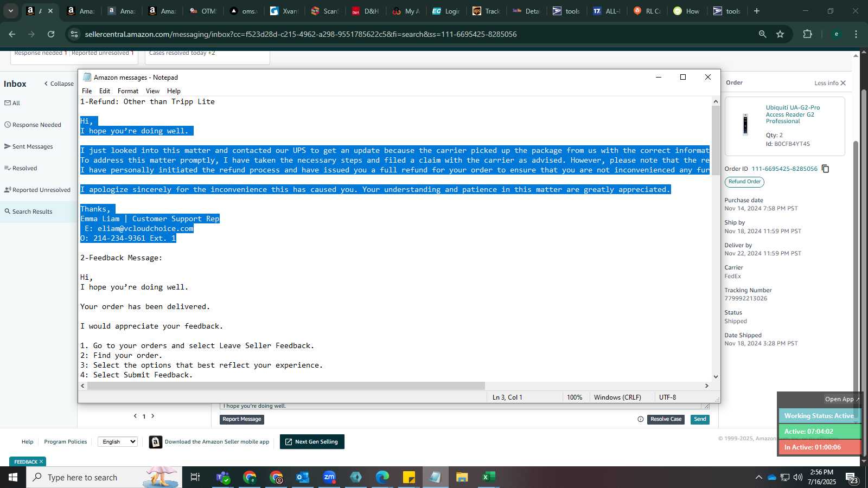
Task: Open Notepad Edit menu
Action: click(105, 91)
